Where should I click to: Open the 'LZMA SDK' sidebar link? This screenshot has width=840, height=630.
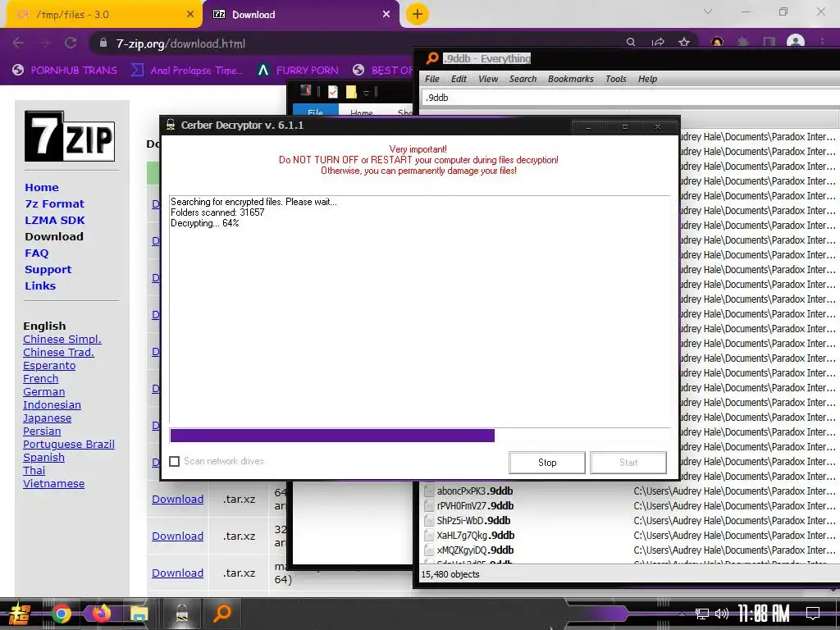pyautogui.click(x=55, y=220)
